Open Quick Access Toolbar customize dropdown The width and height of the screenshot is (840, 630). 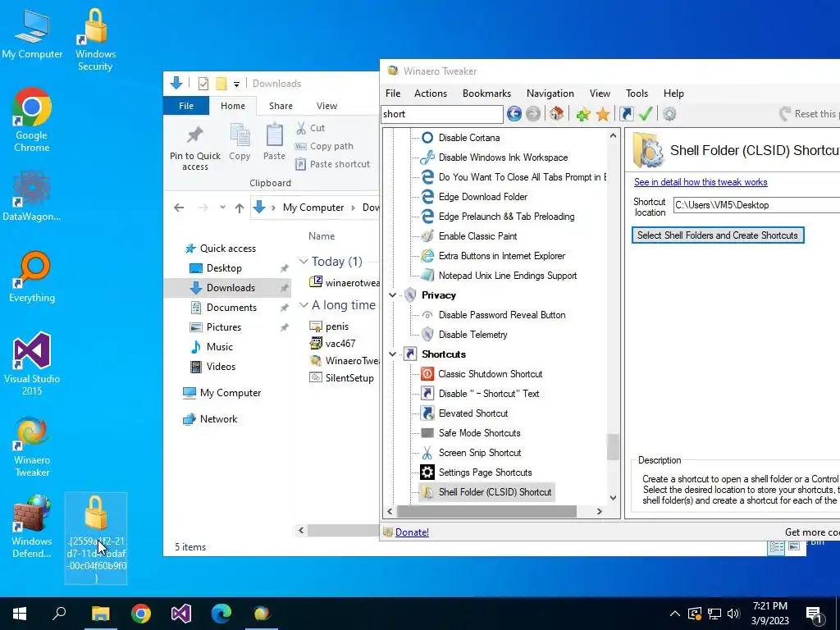coord(236,84)
